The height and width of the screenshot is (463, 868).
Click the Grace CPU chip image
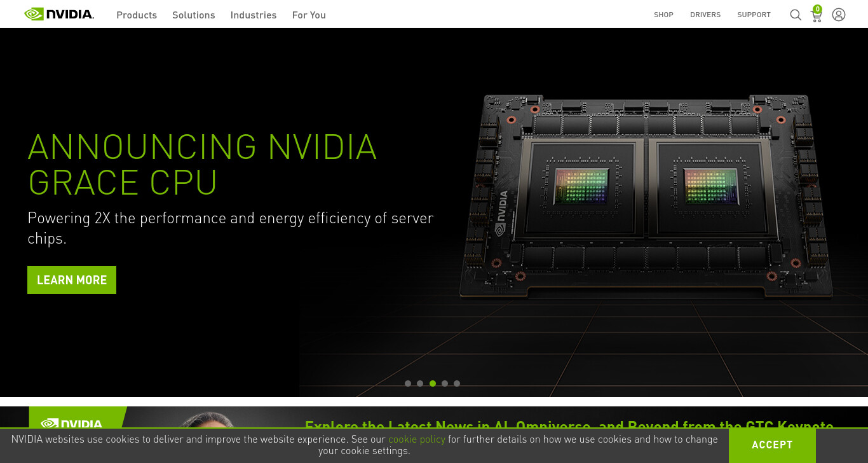645,196
